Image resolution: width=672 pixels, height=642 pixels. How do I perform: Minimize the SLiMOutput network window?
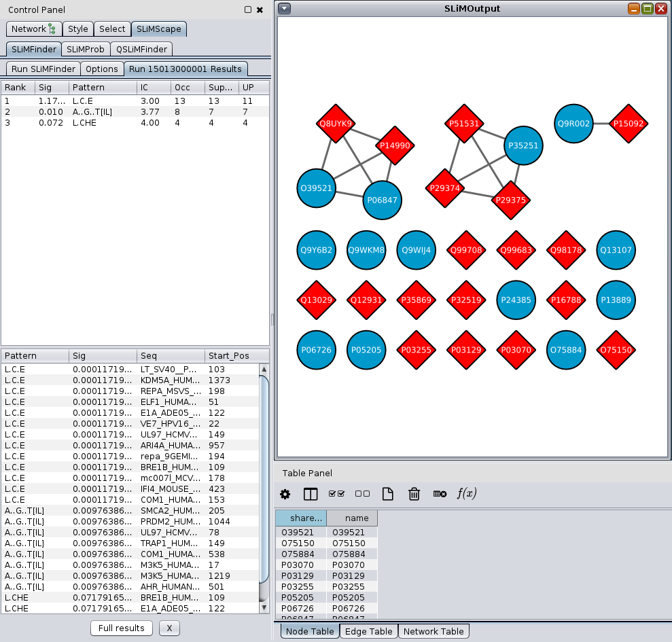634,8
